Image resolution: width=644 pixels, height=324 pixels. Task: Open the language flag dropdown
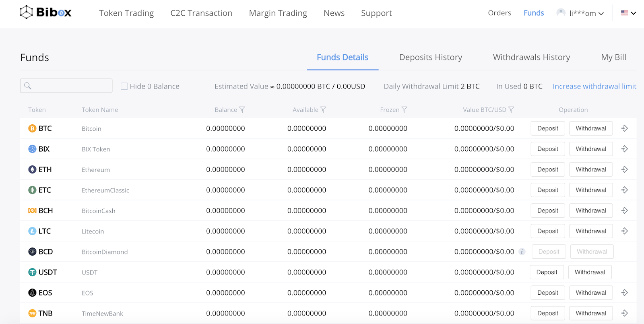tap(628, 13)
